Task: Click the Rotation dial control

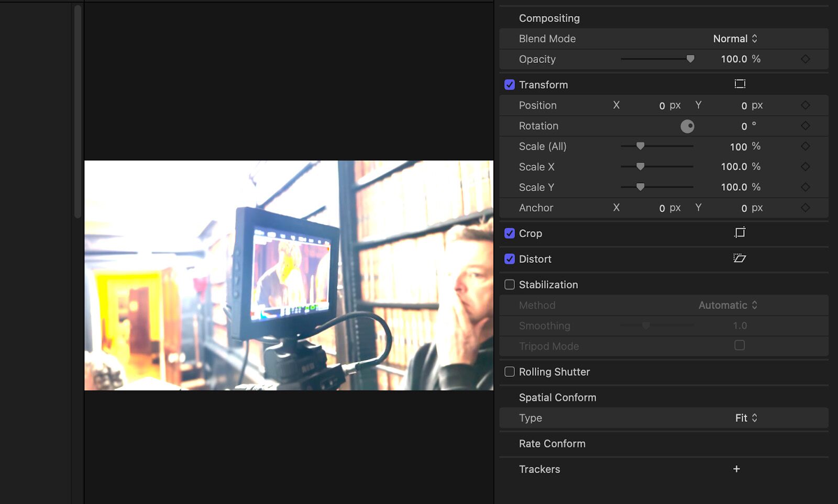Action: coord(688,126)
